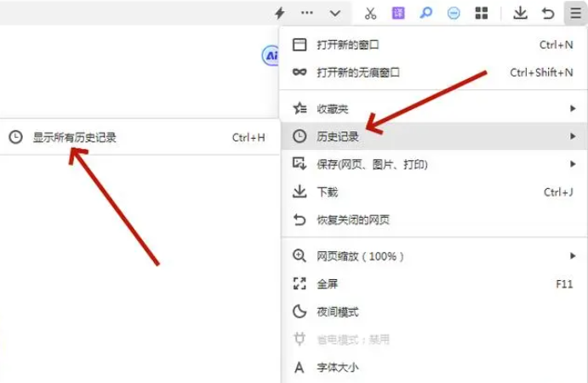Expand arrow beside 收藏夹
The image size is (588, 383).
(573, 109)
